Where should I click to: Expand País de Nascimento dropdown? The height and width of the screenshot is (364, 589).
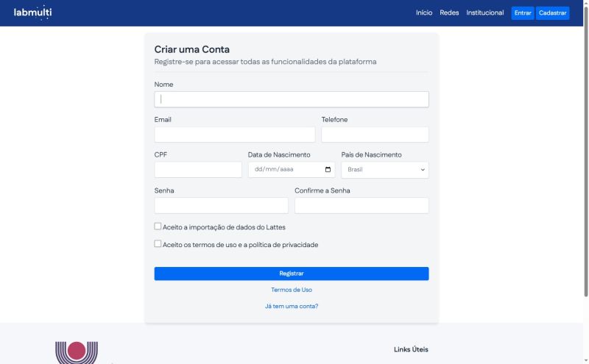[x=384, y=170]
